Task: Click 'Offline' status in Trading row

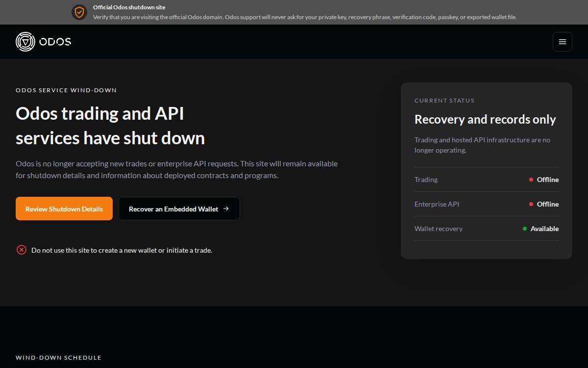Action: point(548,180)
